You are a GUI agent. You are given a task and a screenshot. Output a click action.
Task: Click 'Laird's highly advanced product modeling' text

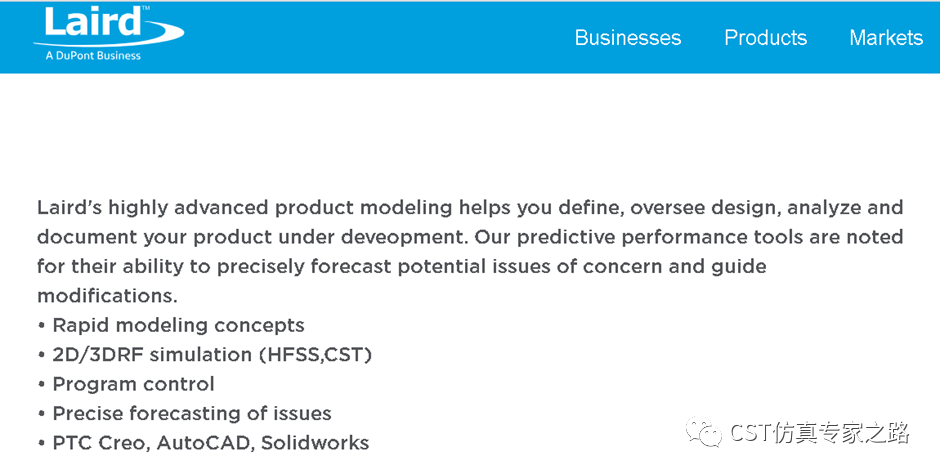pyautogui.click(x=245, y=208)
